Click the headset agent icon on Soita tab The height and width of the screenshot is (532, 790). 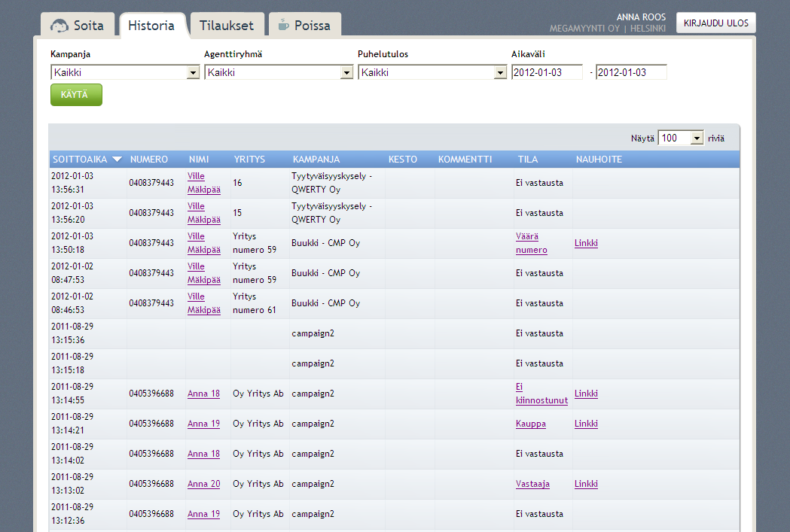click(x=59, y=26)
